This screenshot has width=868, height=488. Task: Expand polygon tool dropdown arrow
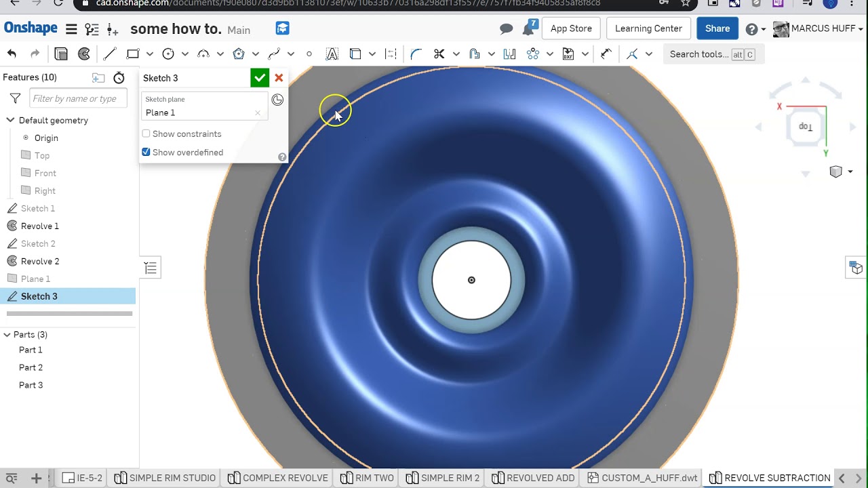tap(255, 54)
